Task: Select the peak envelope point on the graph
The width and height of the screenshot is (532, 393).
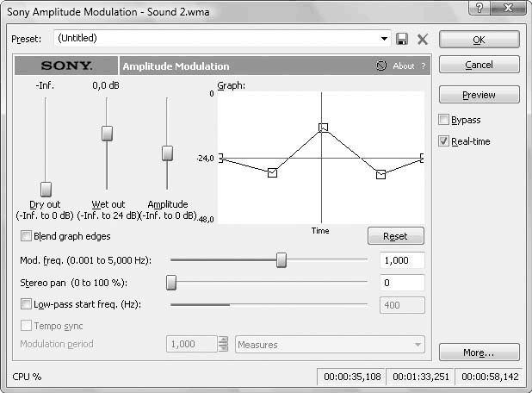Action: click(x=324, y=128)
